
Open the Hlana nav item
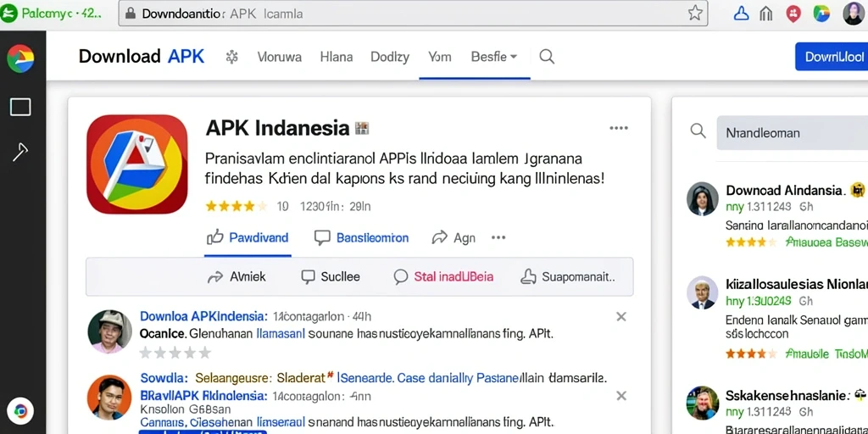pyautogui.click(x=336, y=57)
